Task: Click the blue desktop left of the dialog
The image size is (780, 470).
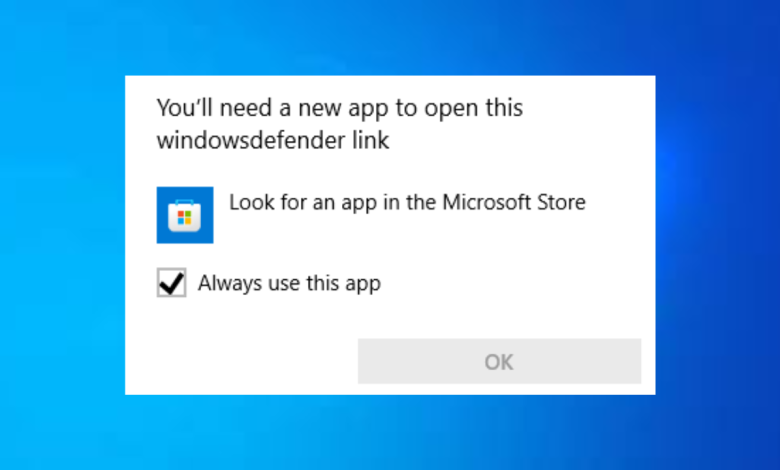Action: (x=62, y=235)
